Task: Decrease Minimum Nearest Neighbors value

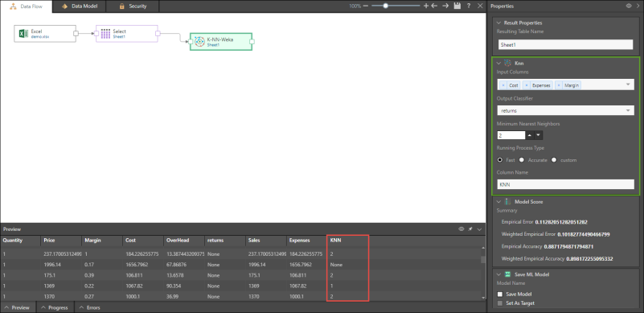Action: (539, 135)
